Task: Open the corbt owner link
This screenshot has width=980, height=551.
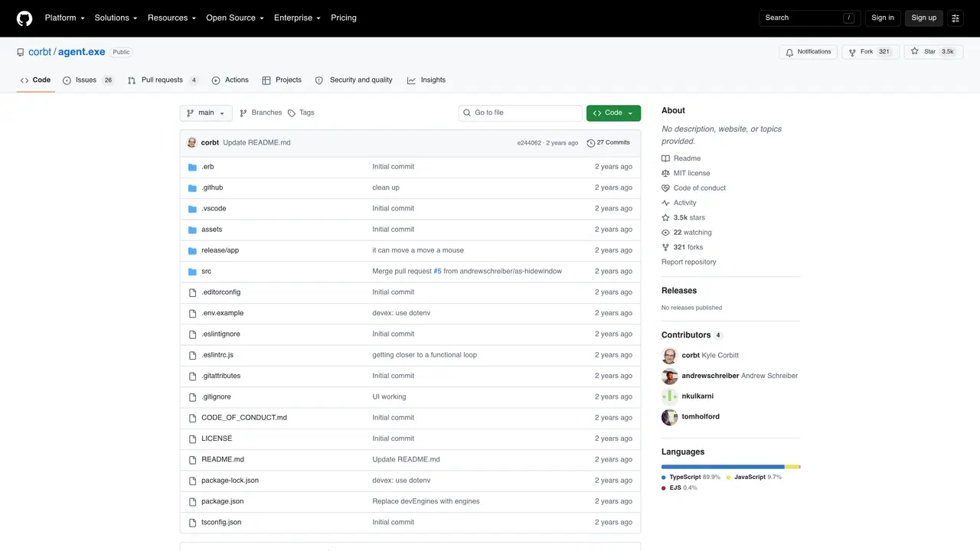Action: [x=40, y=52]
